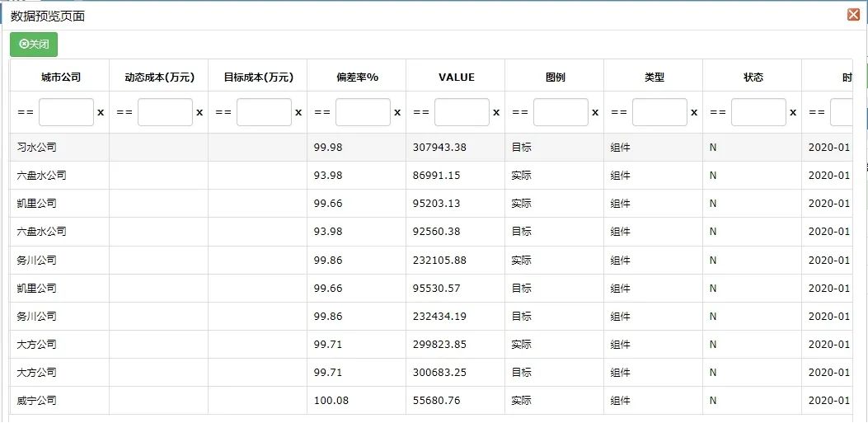Clear the 状态 filter with its x icon
This screenshot has height=423, width=868.
[x=793, y=112]
